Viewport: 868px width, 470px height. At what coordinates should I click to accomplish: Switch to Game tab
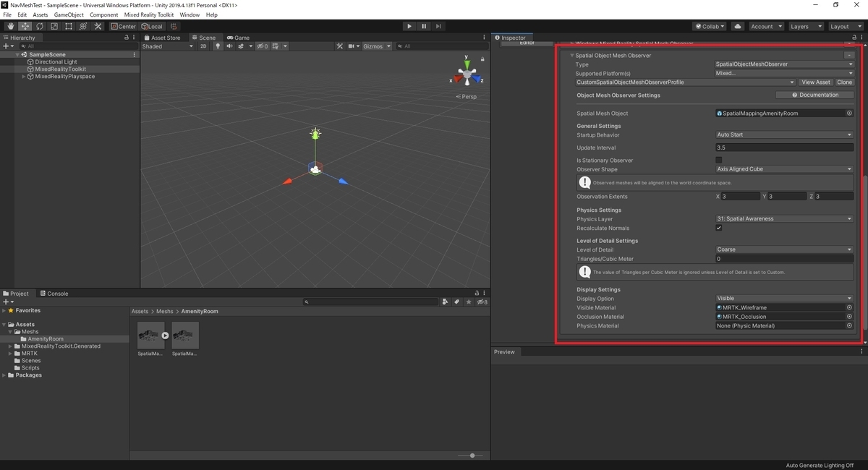tap(238, 38)
